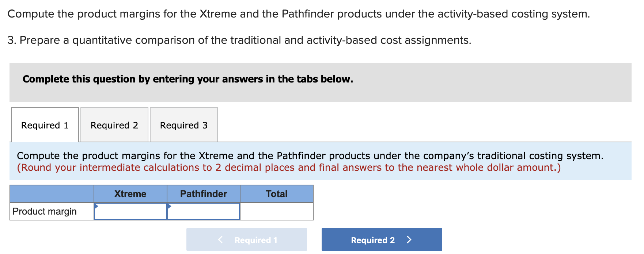Image resolution: width=644 pixels, height=254 pixels.
Task: Switch to the Required 3 tab
Action: point(183,125)
